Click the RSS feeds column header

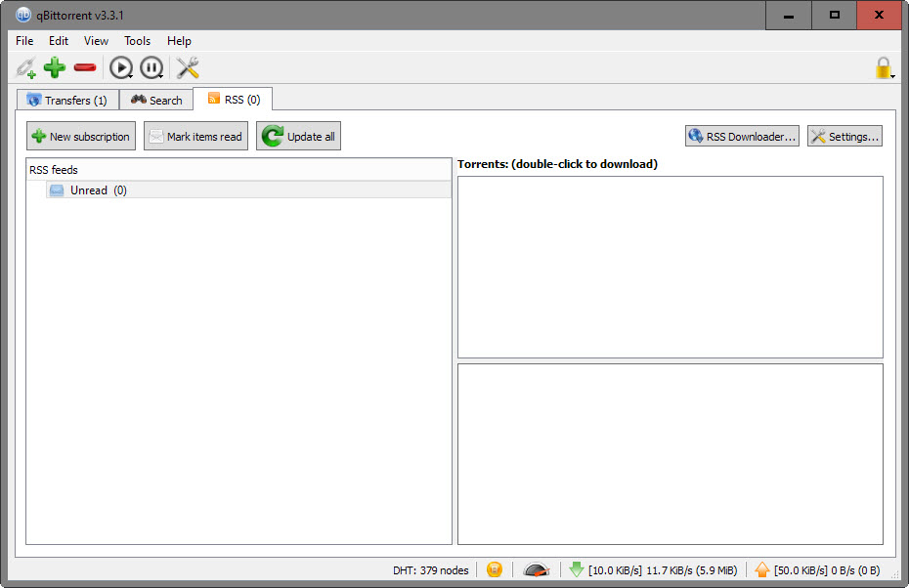(238, 170)
